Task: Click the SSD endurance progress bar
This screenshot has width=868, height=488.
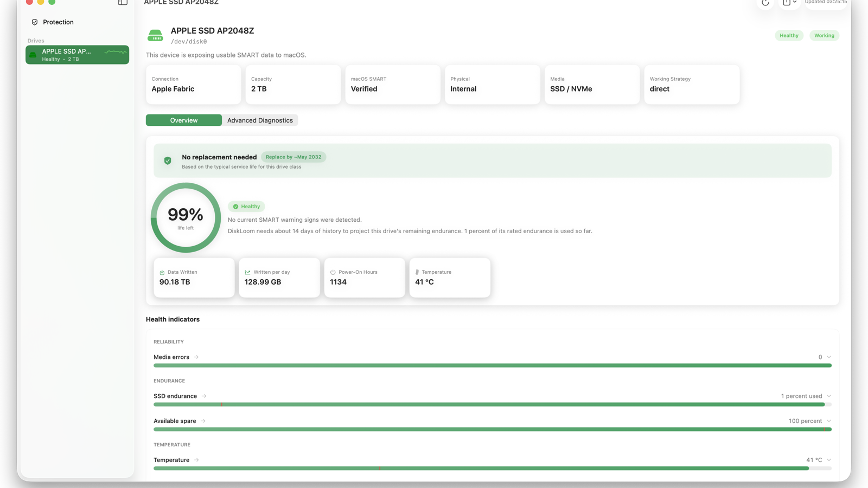Action: click(493, 405)
